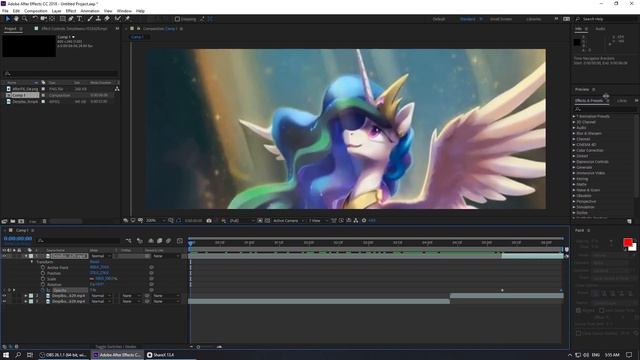
Task: Click the Draft 3D icon in timeline
Action: pyautogui.click(x=140, y=241)
